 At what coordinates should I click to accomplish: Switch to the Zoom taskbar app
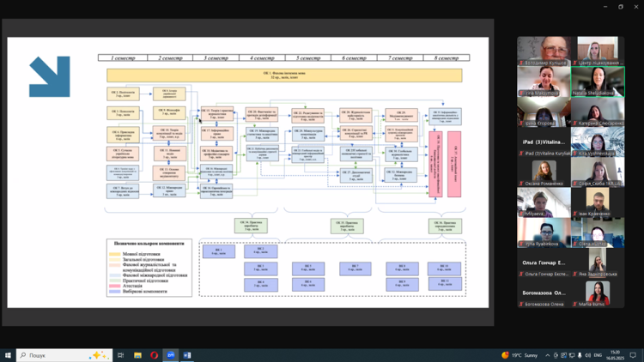[x=171, y=355]
